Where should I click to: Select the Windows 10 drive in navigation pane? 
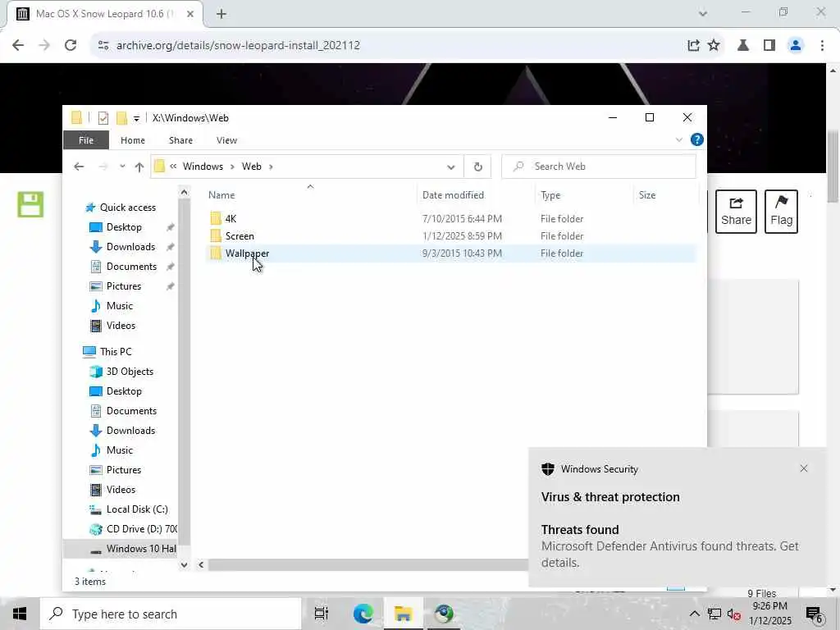(x=141, y=549)
